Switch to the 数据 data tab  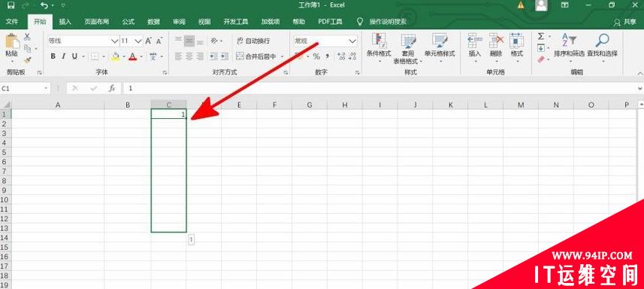[x=153, y=22]
